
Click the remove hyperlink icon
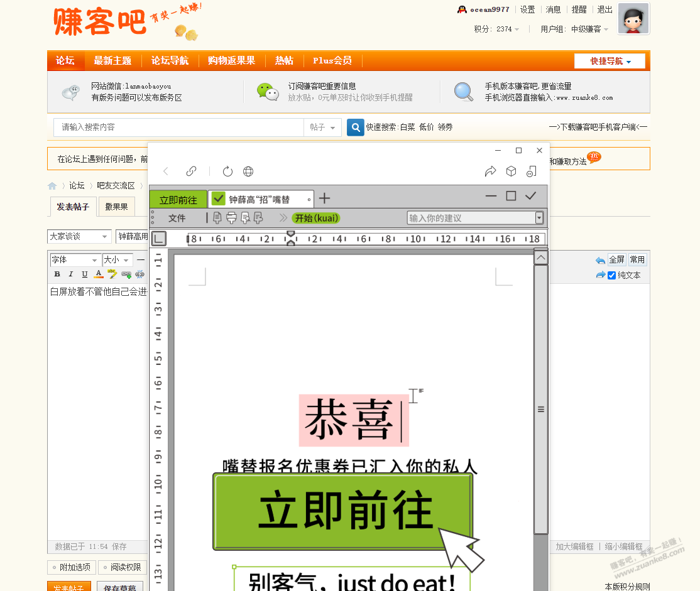139,274
